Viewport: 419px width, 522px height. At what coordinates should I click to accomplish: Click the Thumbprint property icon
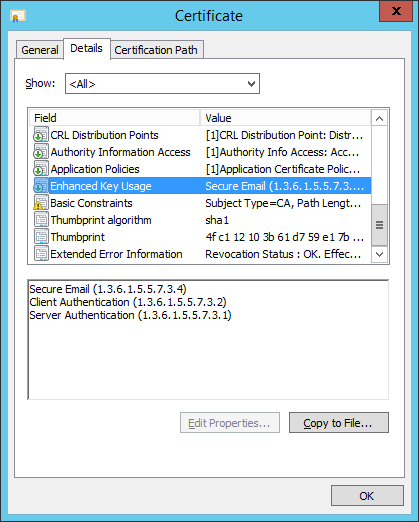pyautogui.click(x=41, y=237)
